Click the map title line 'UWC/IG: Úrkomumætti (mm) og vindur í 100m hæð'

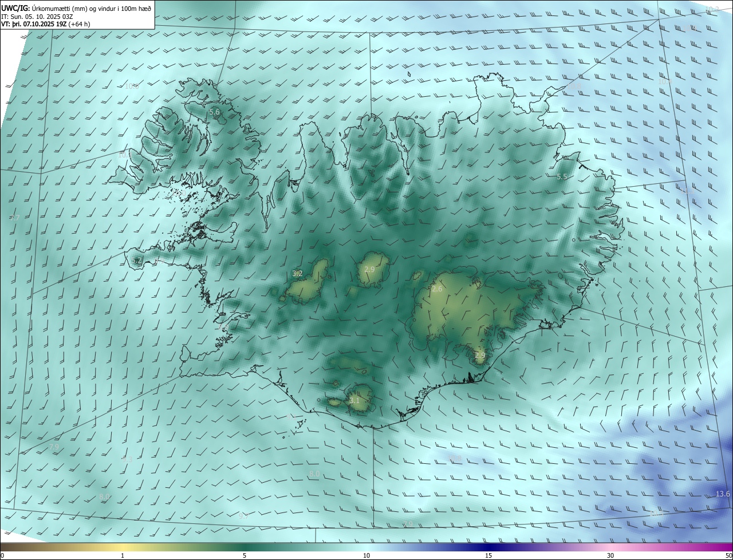[x=76, y=7]
